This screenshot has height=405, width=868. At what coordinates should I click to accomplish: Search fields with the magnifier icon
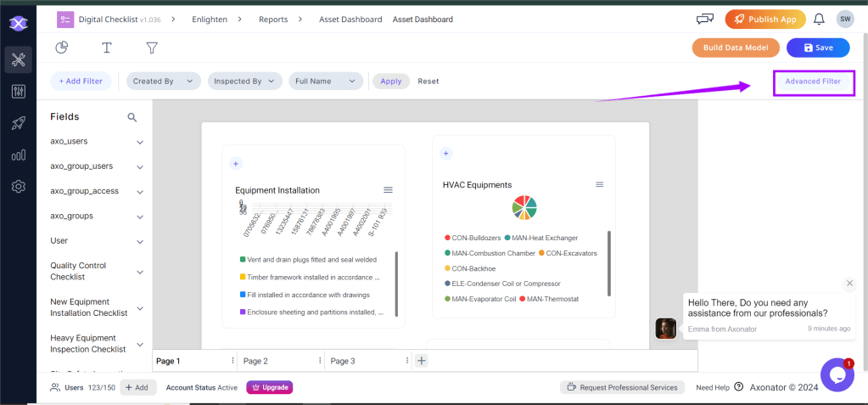coord(132,117)
